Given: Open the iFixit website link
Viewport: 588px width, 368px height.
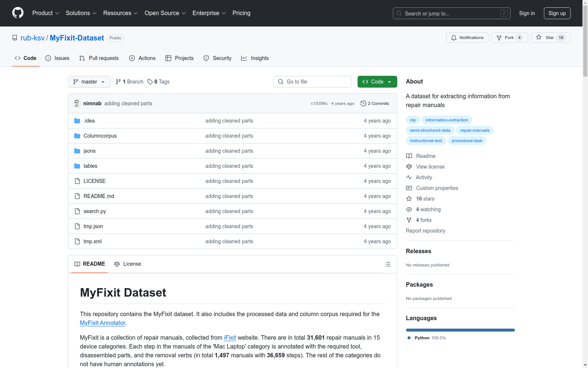Looking at the screenshot, I should (x=230, y=337).
